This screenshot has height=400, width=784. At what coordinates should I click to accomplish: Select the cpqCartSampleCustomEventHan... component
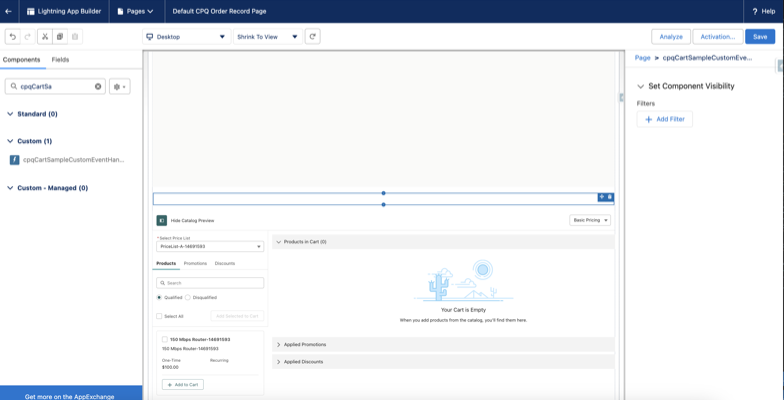[67, 160]
